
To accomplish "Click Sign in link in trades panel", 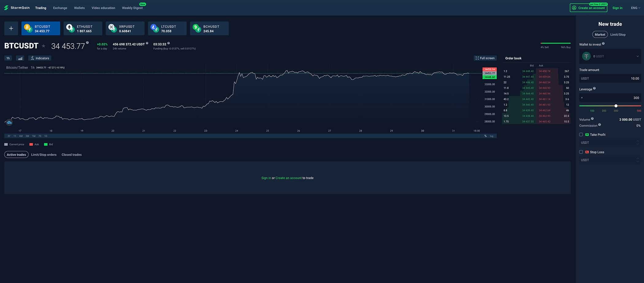I will 266,178.
